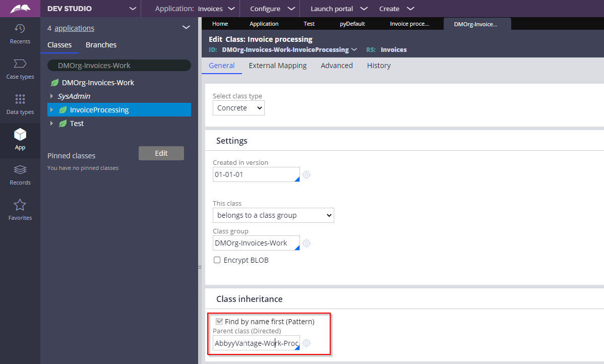Click Class group input field
Viewport: 604px width, 364px height.
[256, 243]
